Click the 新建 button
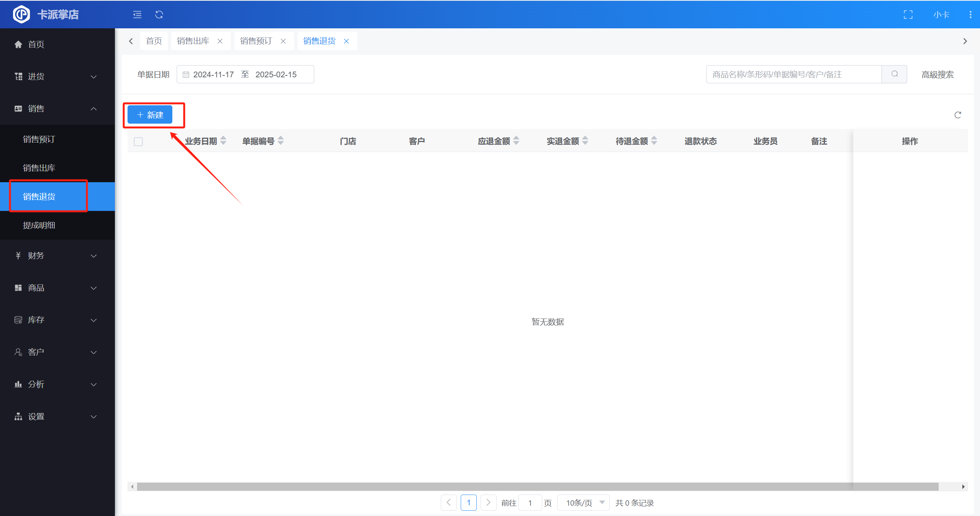The image size is (980, 516). click(x=150, y=115)
